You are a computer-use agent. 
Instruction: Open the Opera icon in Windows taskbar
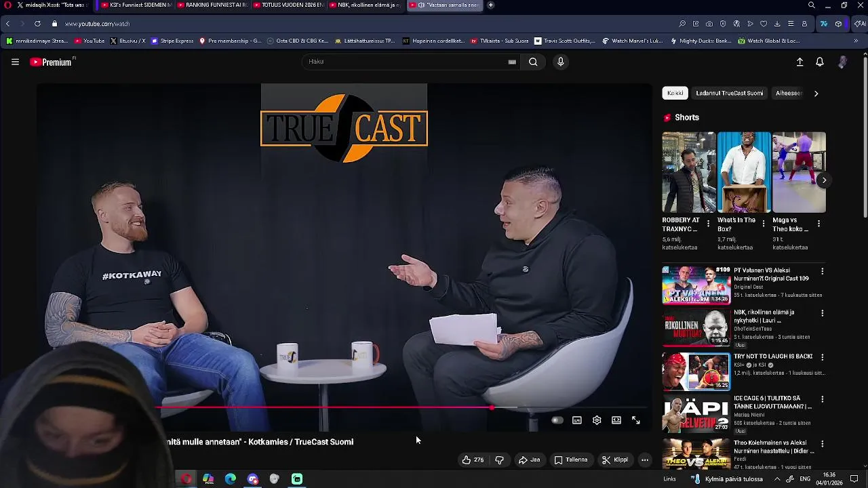186,479
